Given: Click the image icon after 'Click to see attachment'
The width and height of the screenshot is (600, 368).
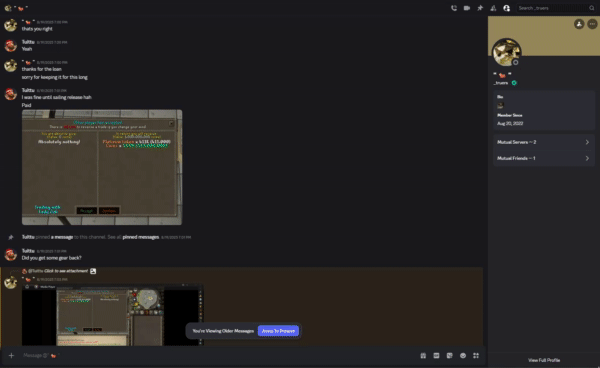Looking at the screenshot, I should point(93,271).
